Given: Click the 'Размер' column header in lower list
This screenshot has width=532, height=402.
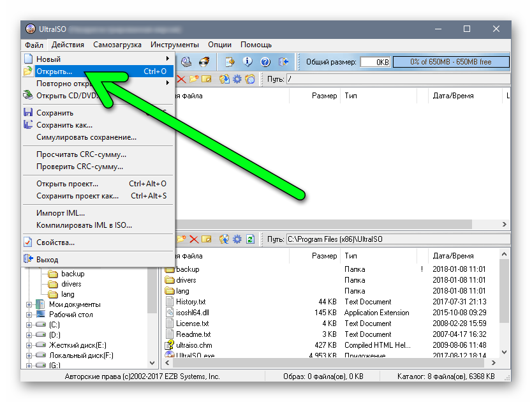Looking at the screenshot, I should click(324, 256).
